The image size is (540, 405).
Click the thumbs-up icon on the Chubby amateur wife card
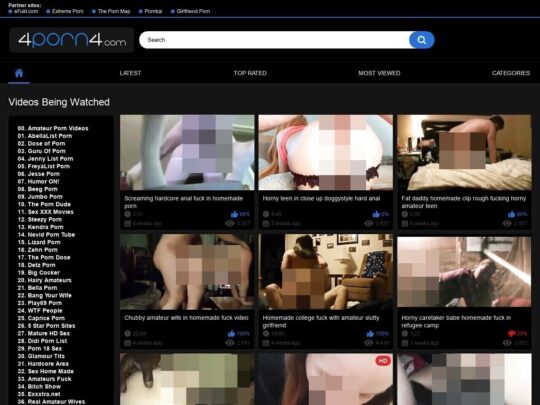pos(231,333)
